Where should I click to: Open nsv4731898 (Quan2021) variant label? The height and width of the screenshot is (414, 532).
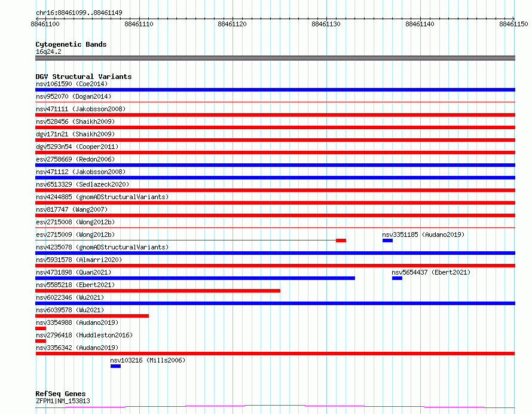click(x=74, y=272)
